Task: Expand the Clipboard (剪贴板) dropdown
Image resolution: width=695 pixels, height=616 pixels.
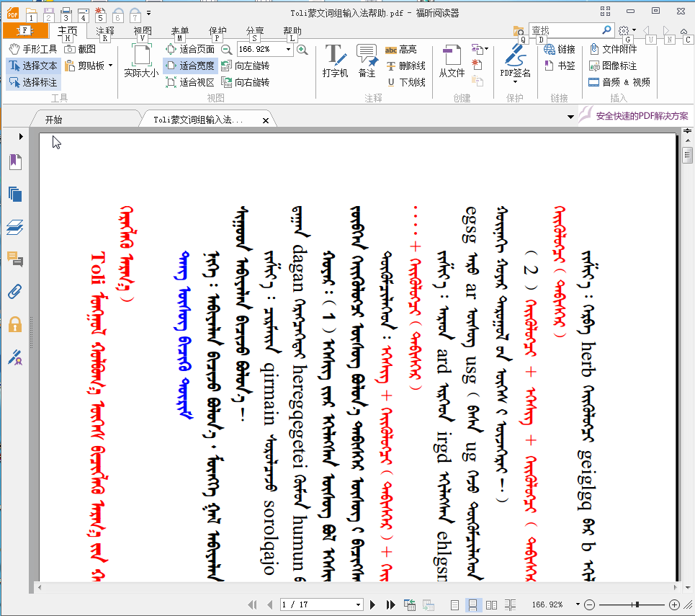Action: pos(110,66)
